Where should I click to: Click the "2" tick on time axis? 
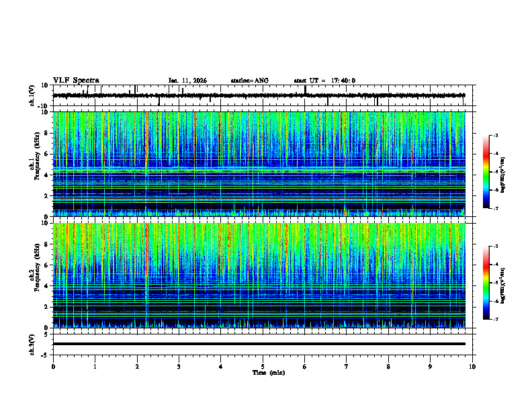tap(137, 367)
